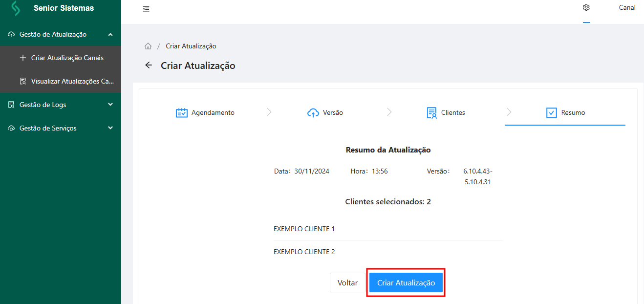Switch to the Agendamento step
The image size is (644, 304).
point(205,112)
